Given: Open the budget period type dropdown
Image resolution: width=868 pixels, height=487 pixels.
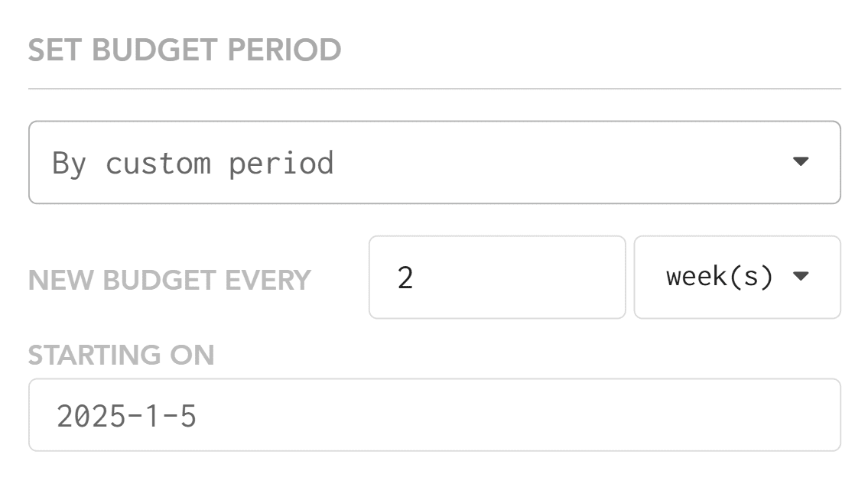Looking at the screenshot, I should [x=434, y=162].
